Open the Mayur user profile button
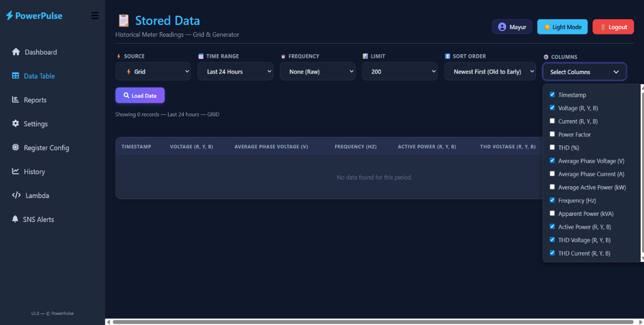Image resolution: width=644 pixels, height=325 pixels. 512,27
